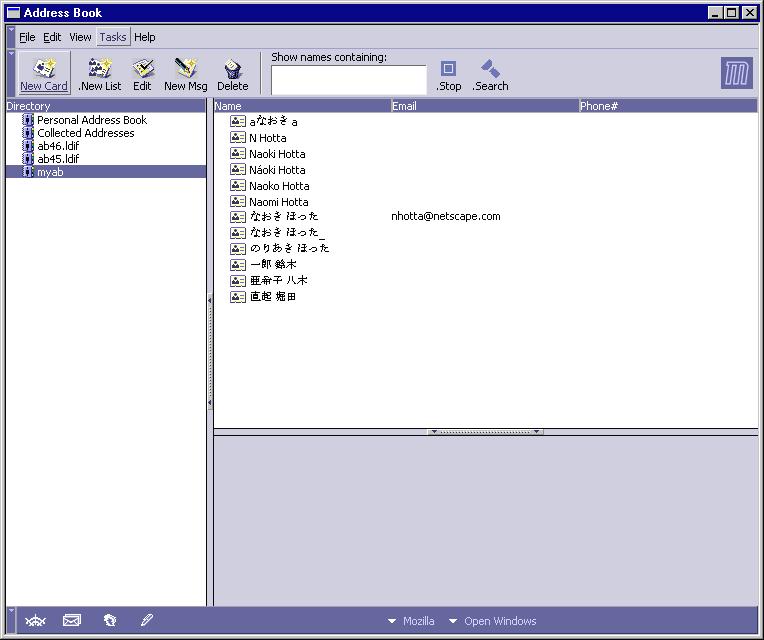This screenshot has height=640, width=764.
Task: Click the New Card toolbar icon
Action: coord(44,69)
